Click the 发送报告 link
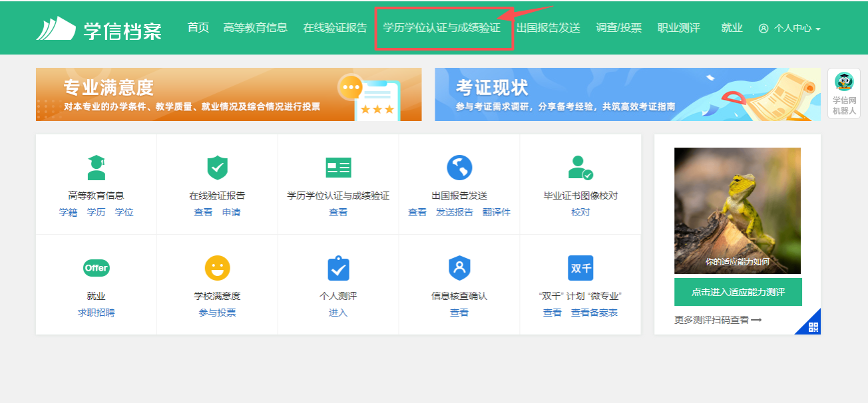This screenshot has width=868, height=403. (x=455, y=212)
